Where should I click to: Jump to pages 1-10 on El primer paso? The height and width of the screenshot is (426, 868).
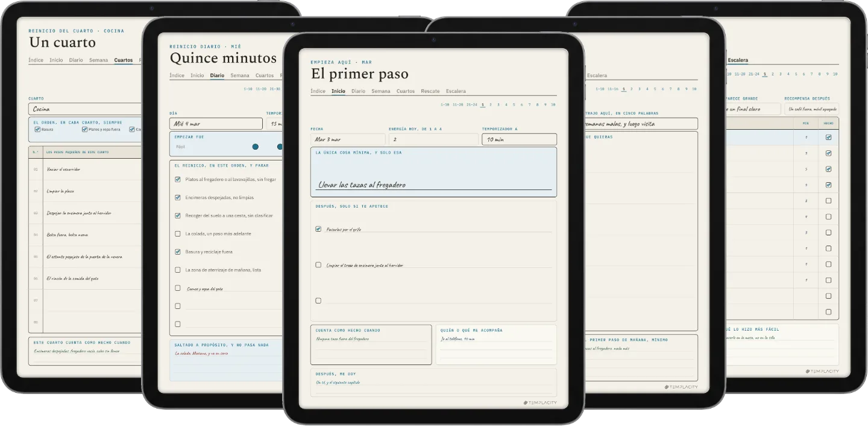(x=445, y=104)
